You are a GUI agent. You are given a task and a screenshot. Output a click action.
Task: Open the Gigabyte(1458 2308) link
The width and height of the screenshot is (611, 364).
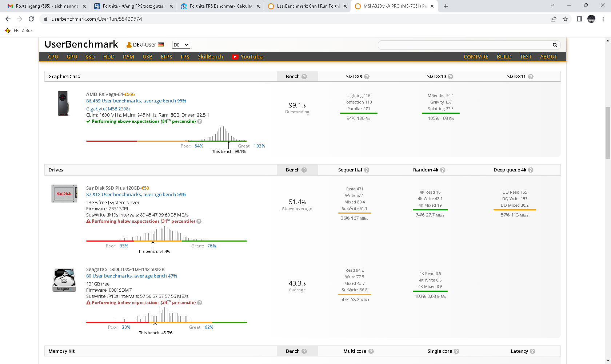click(x=108, y=109)
